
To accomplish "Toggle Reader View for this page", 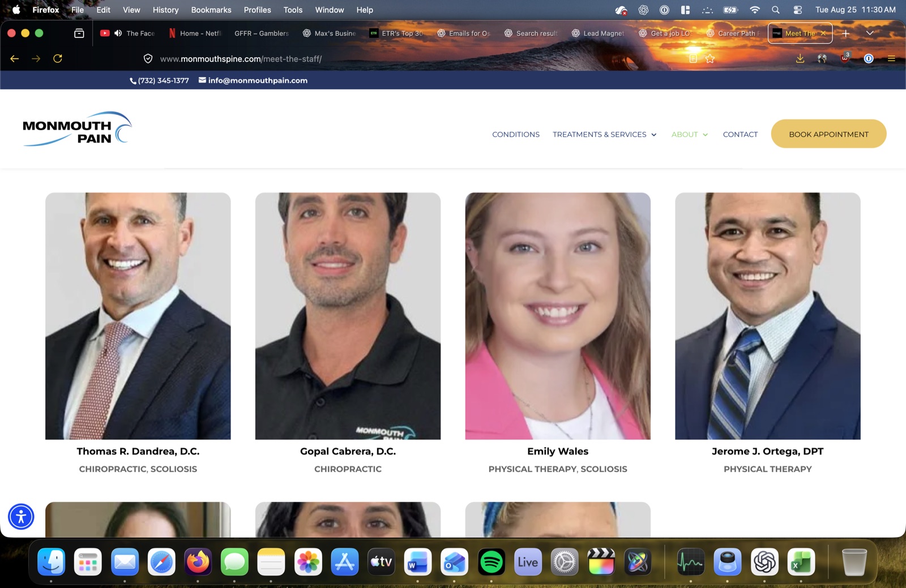I will coord(693,59).
